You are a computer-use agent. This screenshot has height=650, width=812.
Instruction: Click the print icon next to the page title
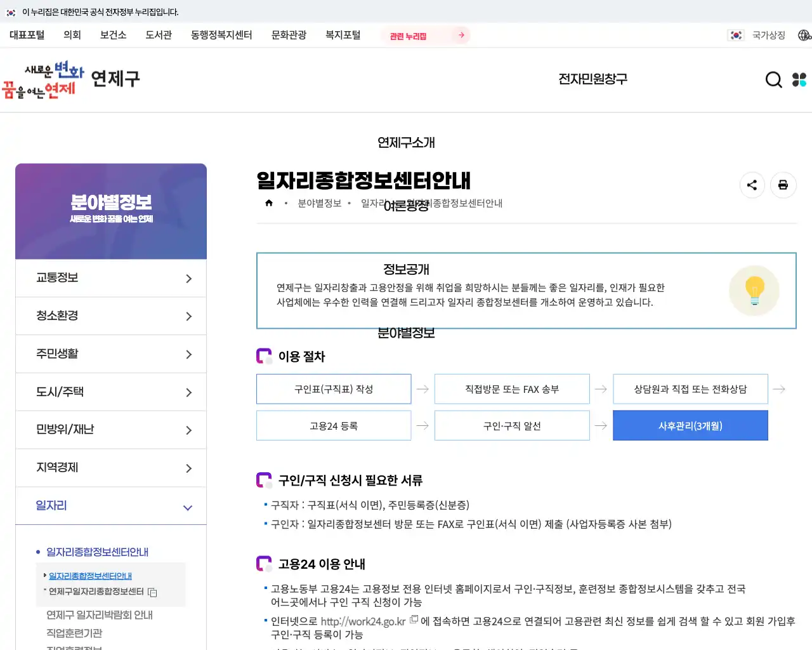tap(783, 185)
